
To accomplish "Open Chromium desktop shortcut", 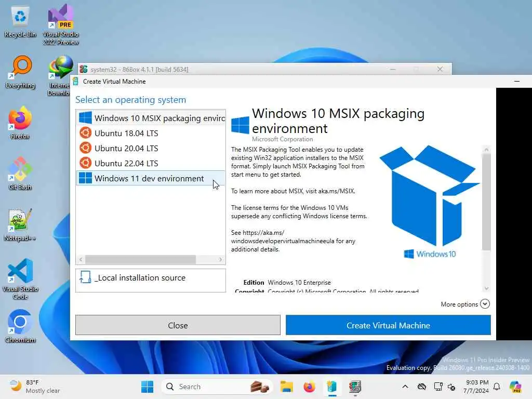I will pyautogui.click(x=20, y=326).
